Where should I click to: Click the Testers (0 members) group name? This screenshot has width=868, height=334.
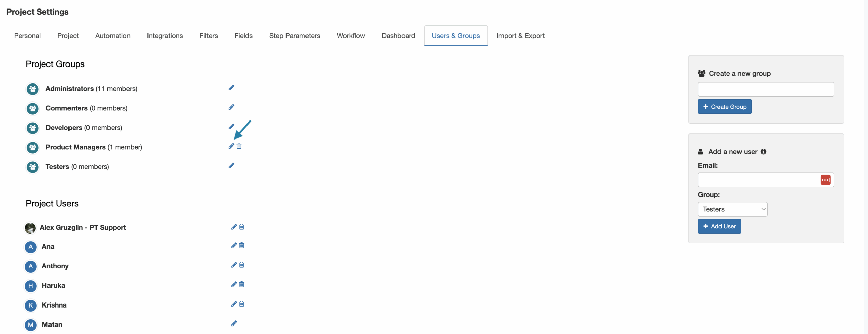pos(77,167)
